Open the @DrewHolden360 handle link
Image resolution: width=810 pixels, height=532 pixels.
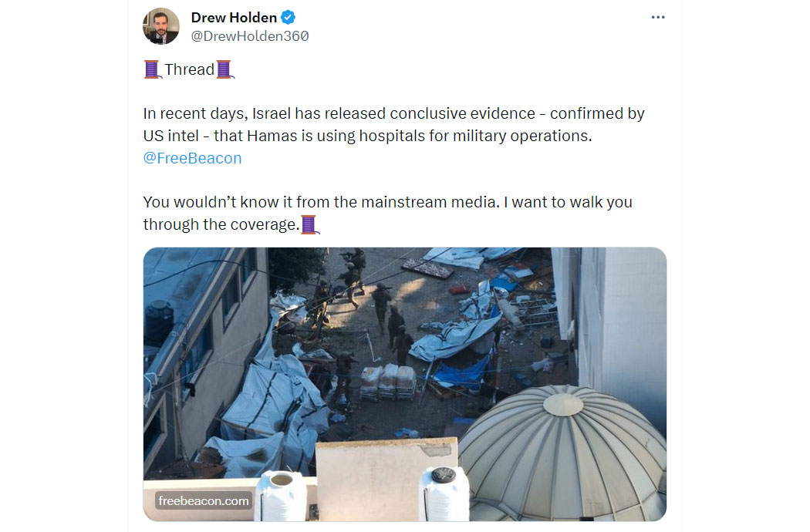(250, 36)
